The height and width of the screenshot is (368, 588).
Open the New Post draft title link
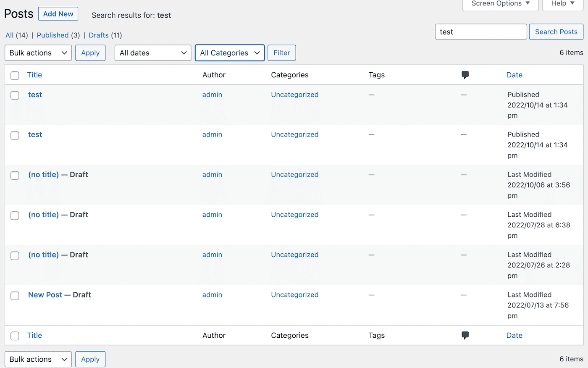[x=45, y=295]
